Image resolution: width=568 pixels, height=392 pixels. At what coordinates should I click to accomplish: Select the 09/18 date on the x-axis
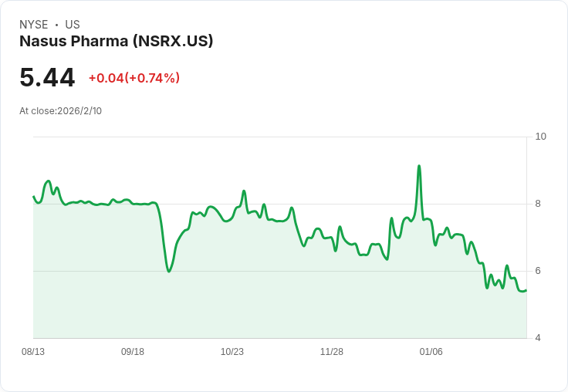coord(133,352)
